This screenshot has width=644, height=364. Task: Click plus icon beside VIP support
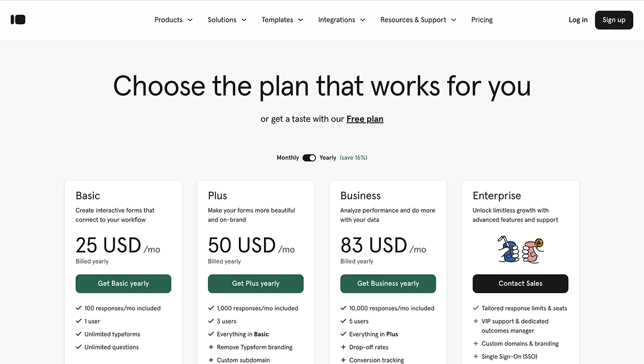[476, 322]
